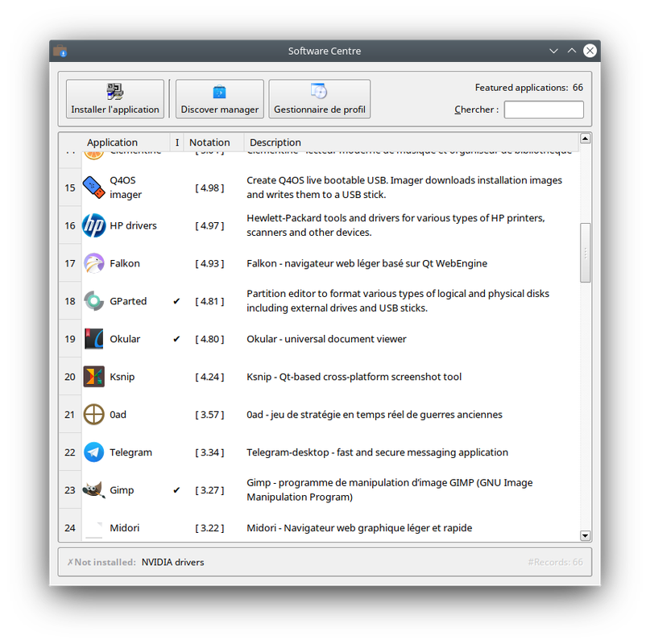
Task: Click row number 15
Action: [x=70, y=188]
